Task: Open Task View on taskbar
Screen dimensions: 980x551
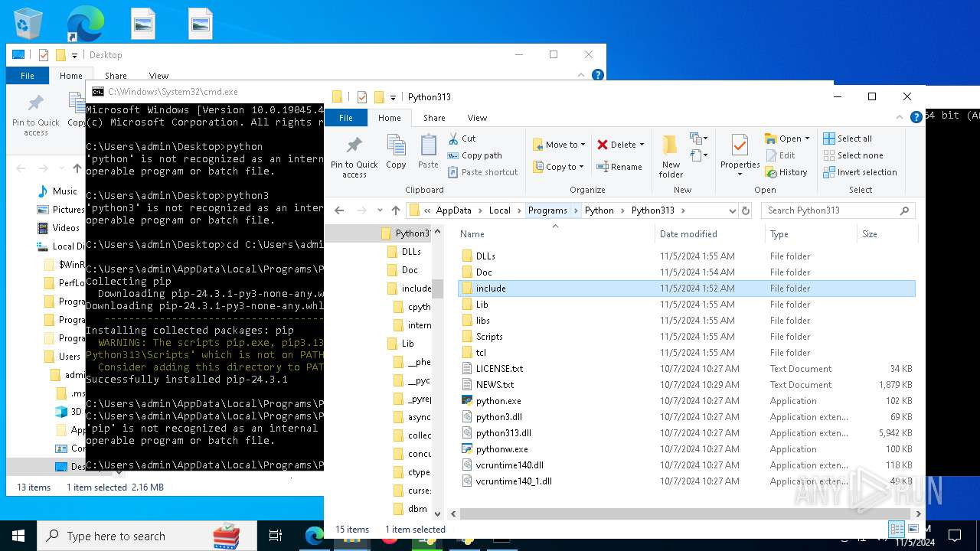Action: coord(276,536)
